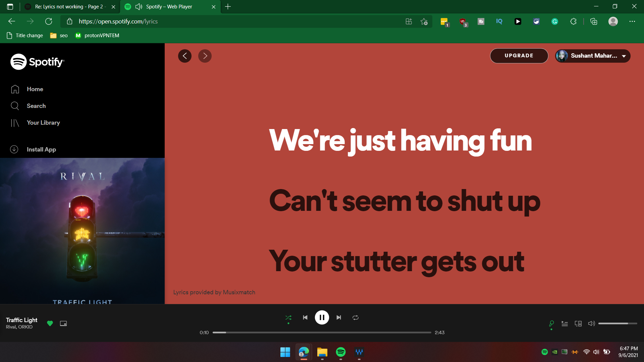Viewport: 644px width, 362px height.
Task: Click the UPGRADE button
Action: coord(519,56)
